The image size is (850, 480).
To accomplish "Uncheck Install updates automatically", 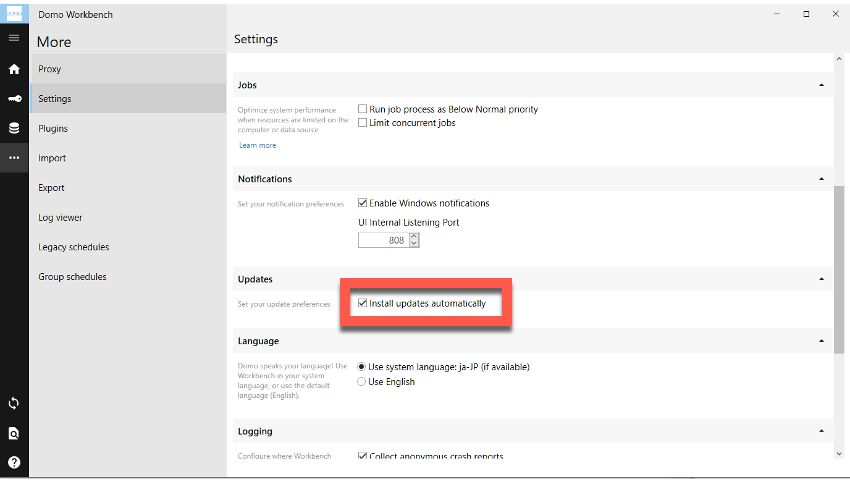I will pyautogui.click(x=363, y=303).
